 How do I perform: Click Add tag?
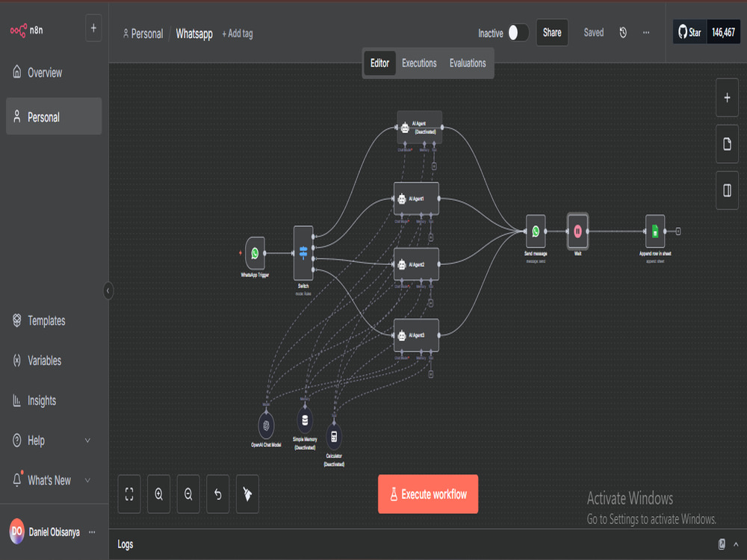pyautogui.click(x=238, y=34)
